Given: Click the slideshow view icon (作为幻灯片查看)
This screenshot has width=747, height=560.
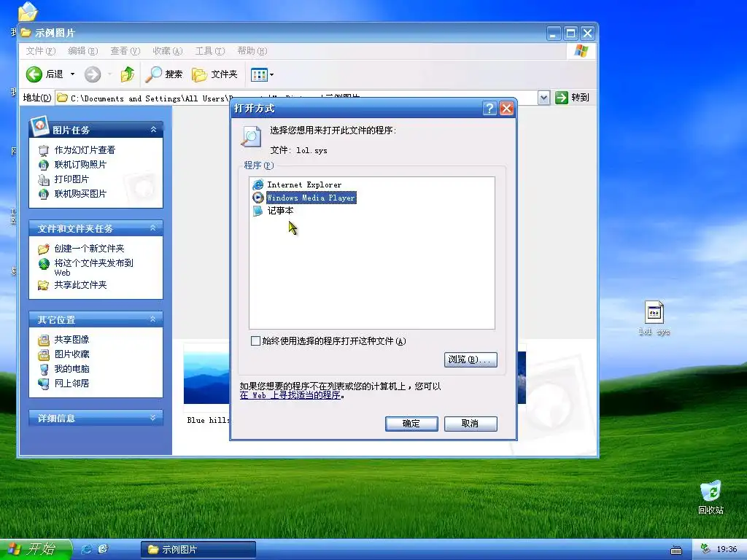Looking at the screenshot, I should (x=43, y=150).
